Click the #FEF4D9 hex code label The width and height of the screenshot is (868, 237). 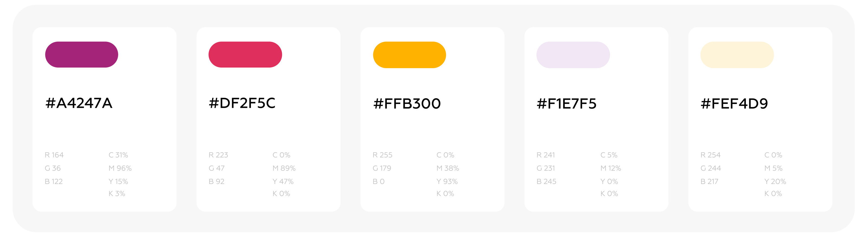[734, 103]
